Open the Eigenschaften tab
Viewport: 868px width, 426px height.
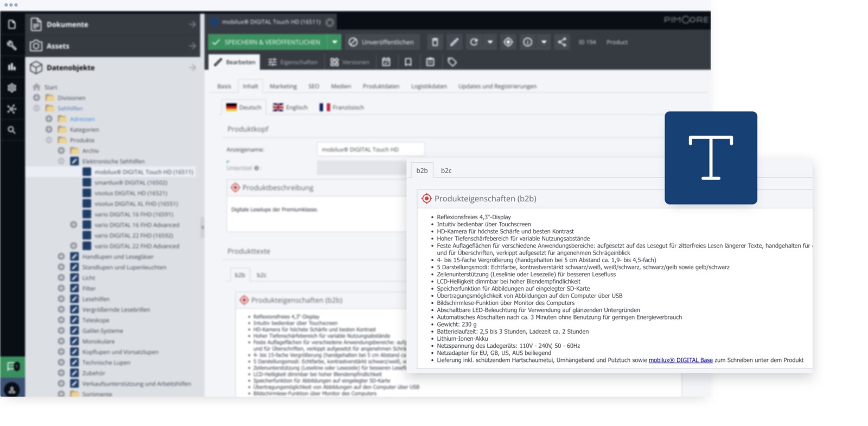pyautogui.click(x=293, y=62)
